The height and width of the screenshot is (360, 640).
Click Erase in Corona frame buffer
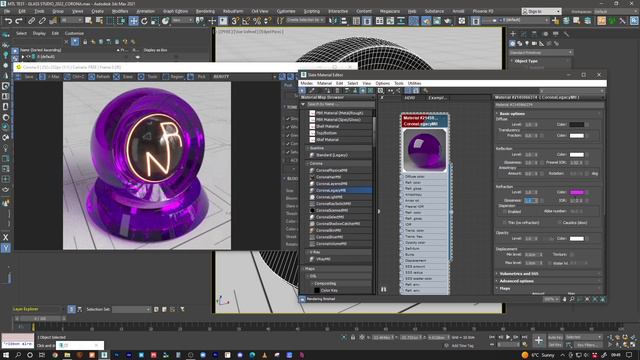(124, 77)
